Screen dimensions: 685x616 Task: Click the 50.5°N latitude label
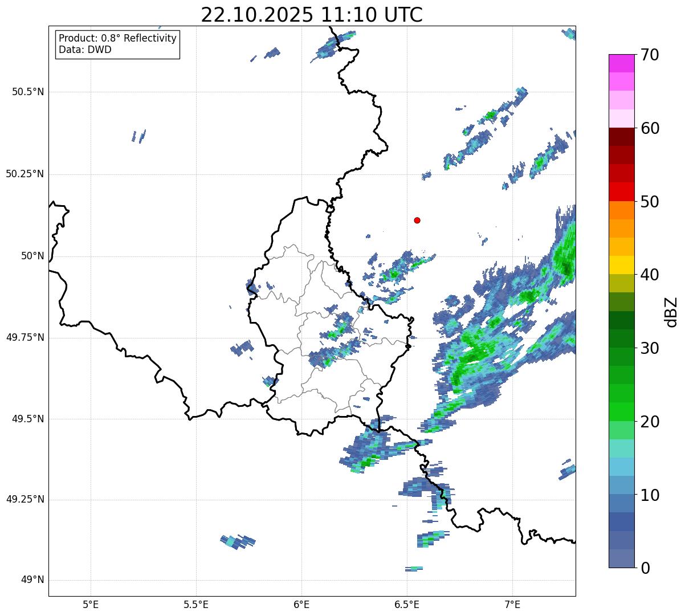pyautogui.click(x=27, y=92)
